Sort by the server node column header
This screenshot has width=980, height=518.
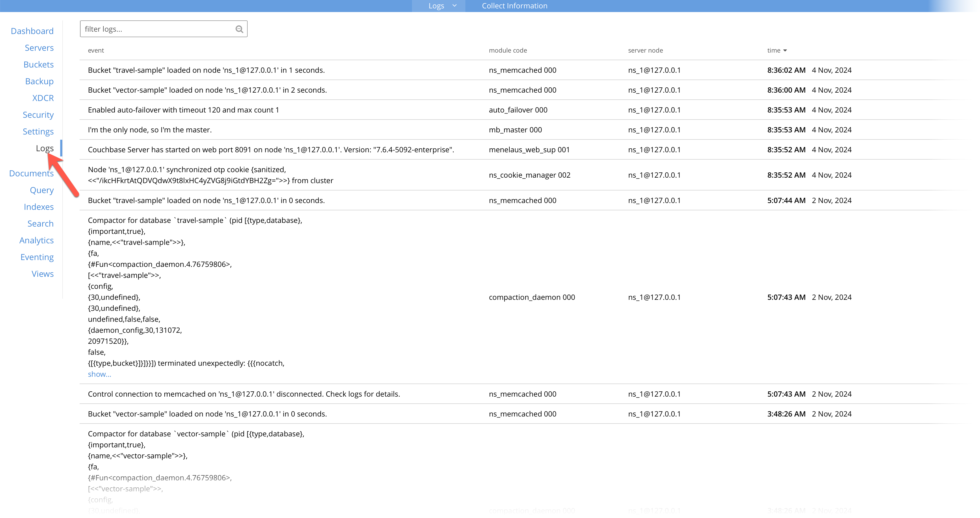[x=645, y=50]
